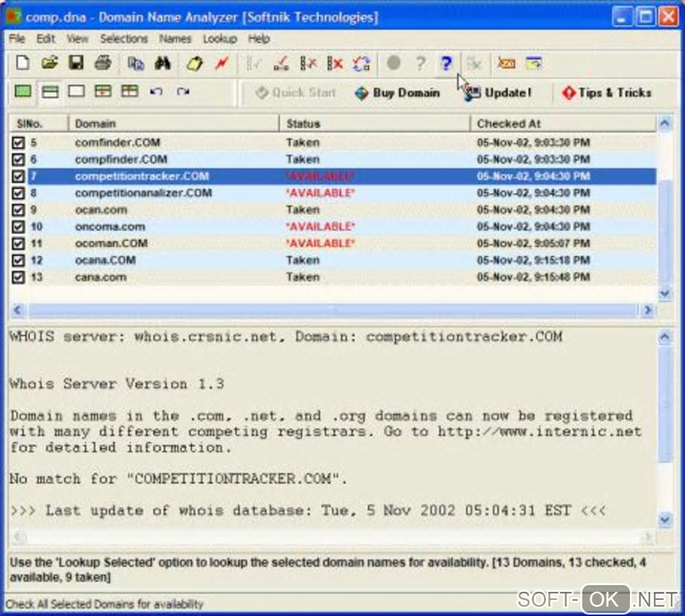The image size is (685, 616).
Task: Click WHOIS pane scrollbar up arrow
Action: 665,337
